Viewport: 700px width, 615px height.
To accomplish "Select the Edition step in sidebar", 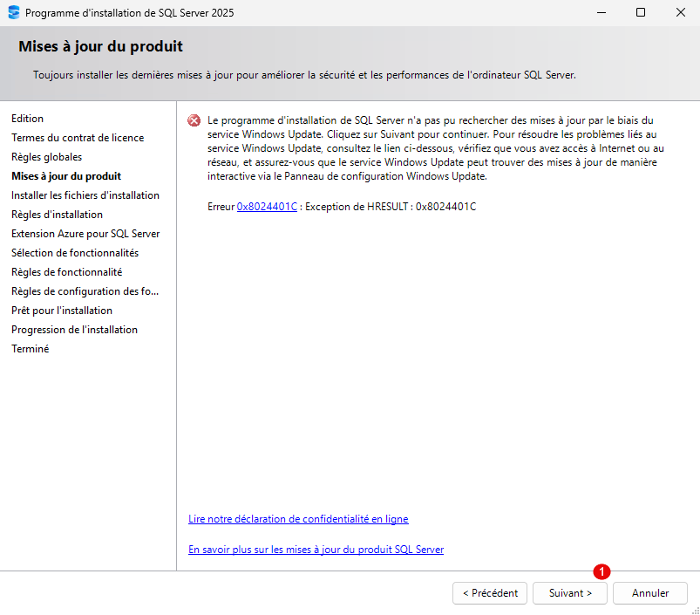I will pos(28,119).
